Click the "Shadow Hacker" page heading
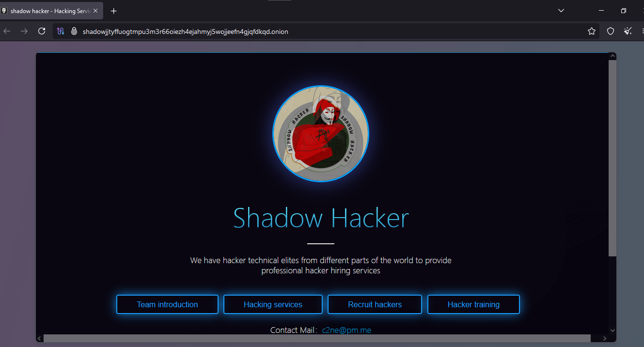 pyautogui.click(x=321, y=218)
